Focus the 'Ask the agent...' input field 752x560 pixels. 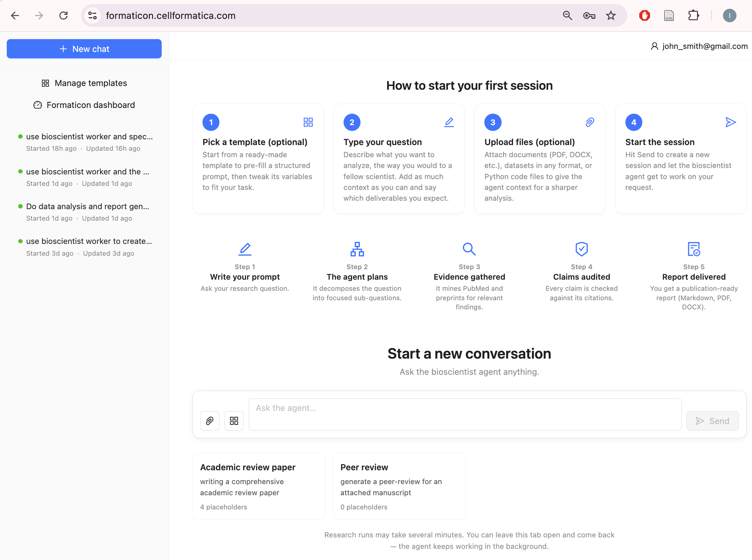pyautogui.click(x=465, y=414)
